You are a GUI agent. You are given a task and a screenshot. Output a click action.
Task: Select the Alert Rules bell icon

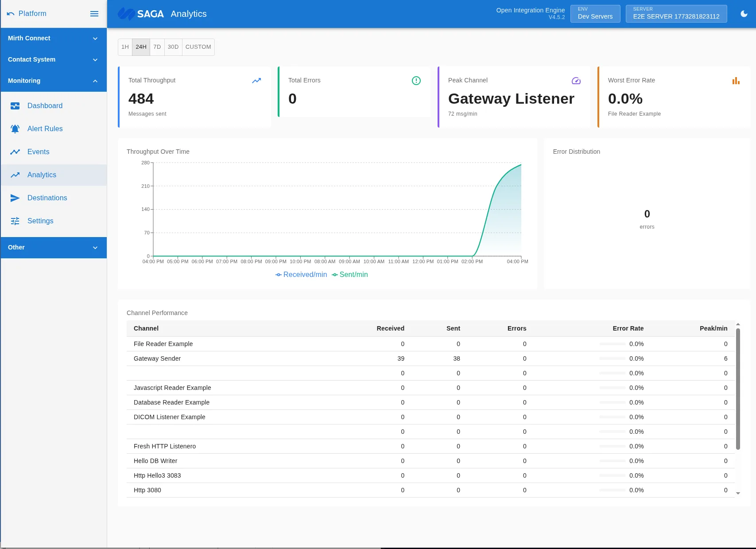[x=15, y=128]
